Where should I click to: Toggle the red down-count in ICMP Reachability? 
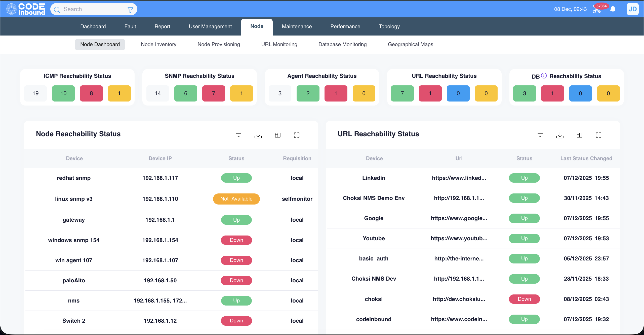[x=91, y=93]
